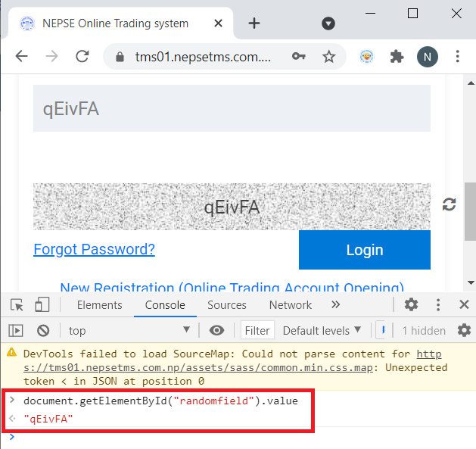The height and width of the screenshot is (449, 476).
Task: Show the console sidebar
Action: point(16,330)
